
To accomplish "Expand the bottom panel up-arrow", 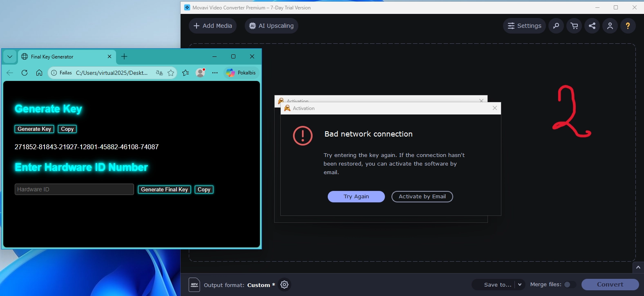I will click(638, 267).
